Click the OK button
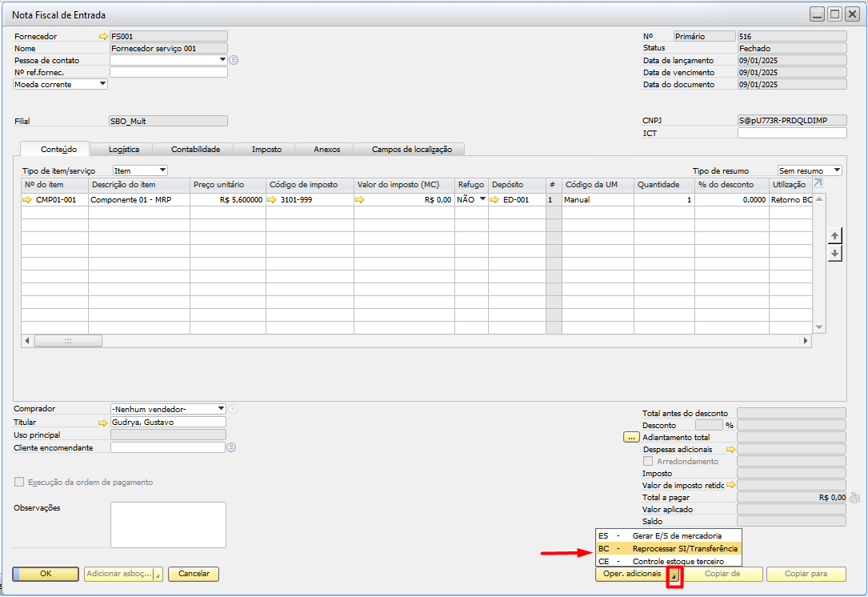This screenshot has height=597, width=868. pyautogui.click(x=46, y=574)
